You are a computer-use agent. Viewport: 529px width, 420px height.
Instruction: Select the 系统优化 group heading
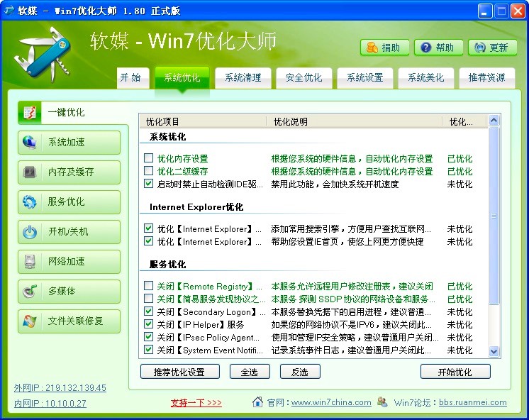[x=167, y=137]
